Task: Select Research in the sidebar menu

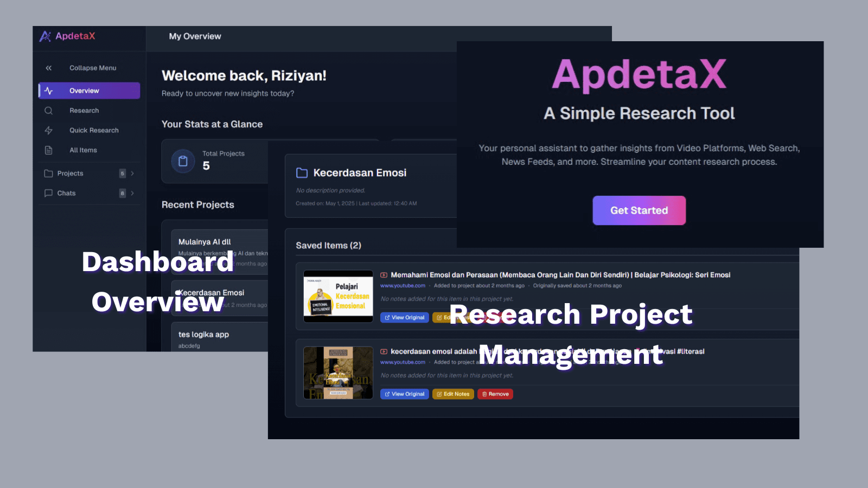Action: pos(84,110)
